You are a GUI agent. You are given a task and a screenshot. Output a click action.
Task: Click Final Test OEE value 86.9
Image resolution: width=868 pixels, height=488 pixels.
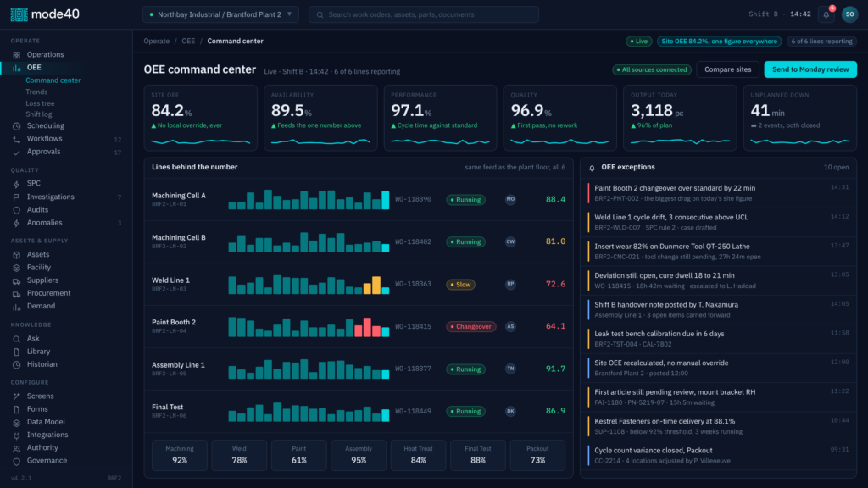tap(555, 411)
